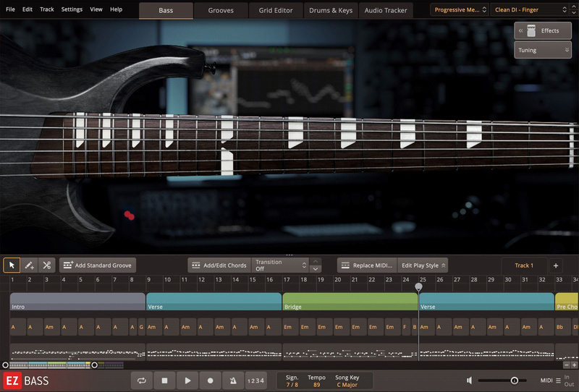Image resolution: width=579 pixels, height=392 pixels.
Task: Expand Edit Play Style options
Action: 423,265
